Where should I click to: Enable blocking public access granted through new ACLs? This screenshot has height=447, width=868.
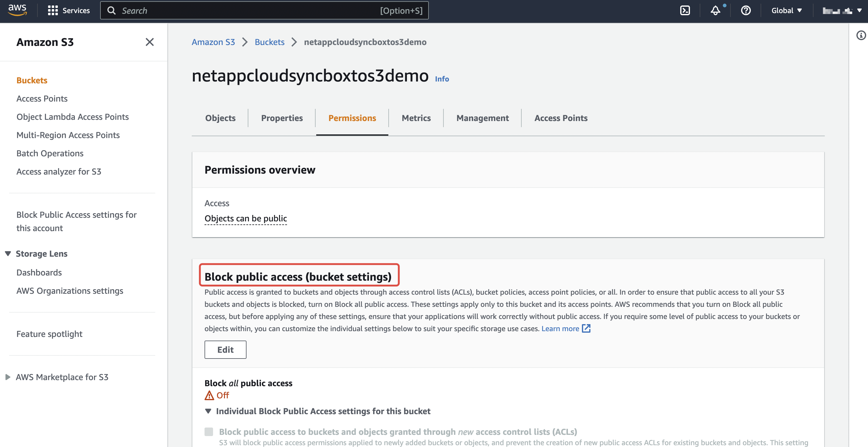[x=208, y=431]
